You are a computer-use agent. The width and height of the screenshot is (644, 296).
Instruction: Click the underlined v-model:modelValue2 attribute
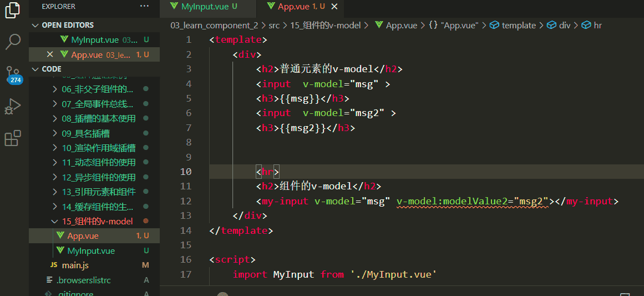coord(473,201)
